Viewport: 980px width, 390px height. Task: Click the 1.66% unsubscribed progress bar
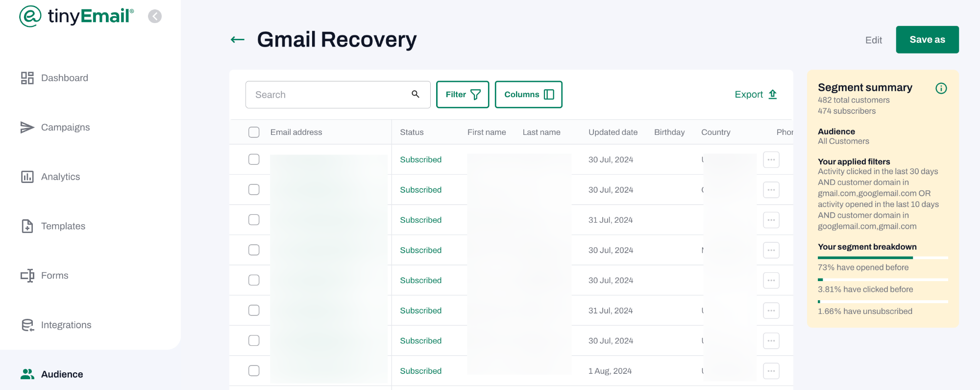pos(883,302)
